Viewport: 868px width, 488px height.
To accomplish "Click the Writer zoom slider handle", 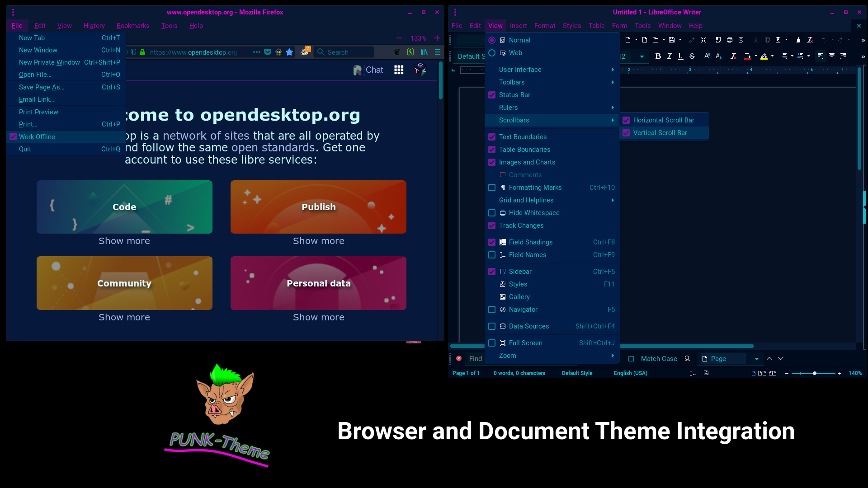I will [815, 373].
